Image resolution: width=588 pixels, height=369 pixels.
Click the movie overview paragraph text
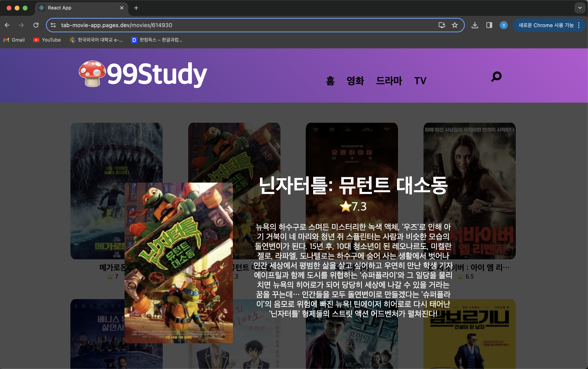point(353,270)
